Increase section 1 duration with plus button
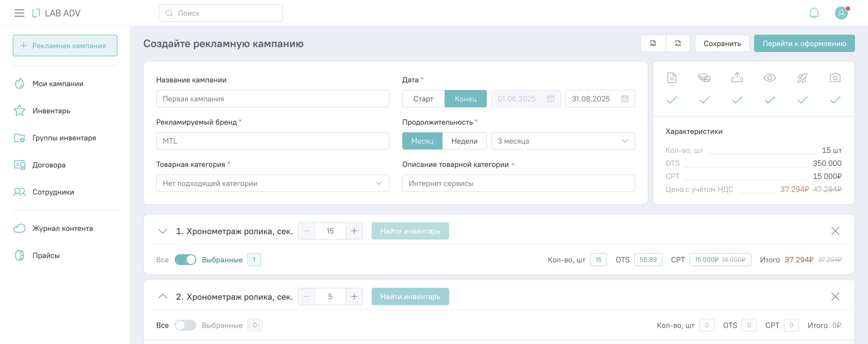868x344 pixels. coord(354,231)
